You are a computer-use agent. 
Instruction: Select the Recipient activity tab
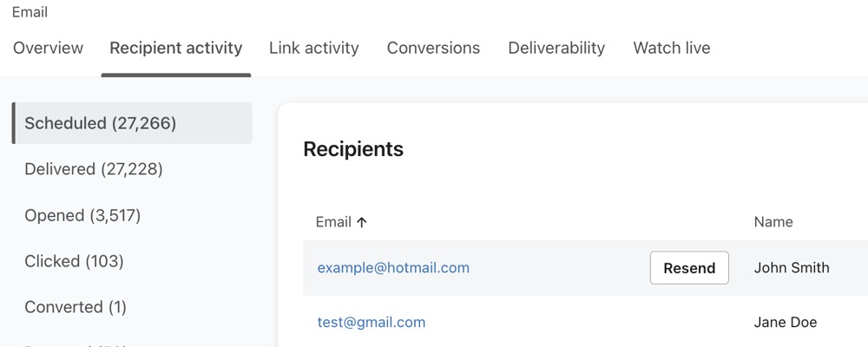pos(176,49)
